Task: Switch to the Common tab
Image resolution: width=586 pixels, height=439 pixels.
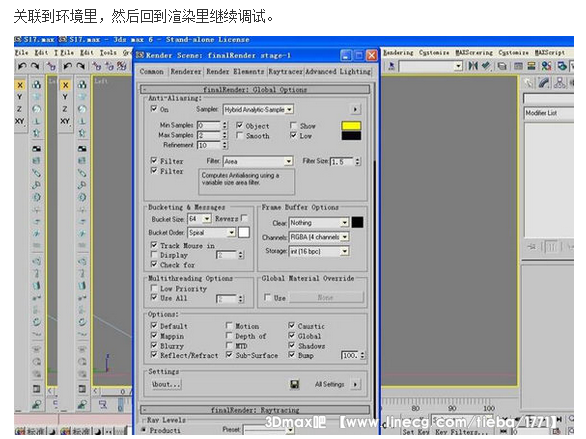Action: pyautogui.click(x=151, y=71)
